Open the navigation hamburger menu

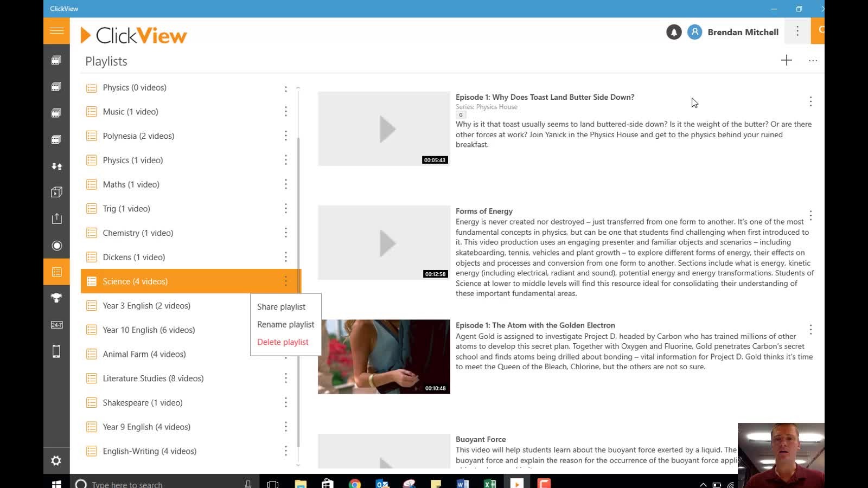[56, 31]
